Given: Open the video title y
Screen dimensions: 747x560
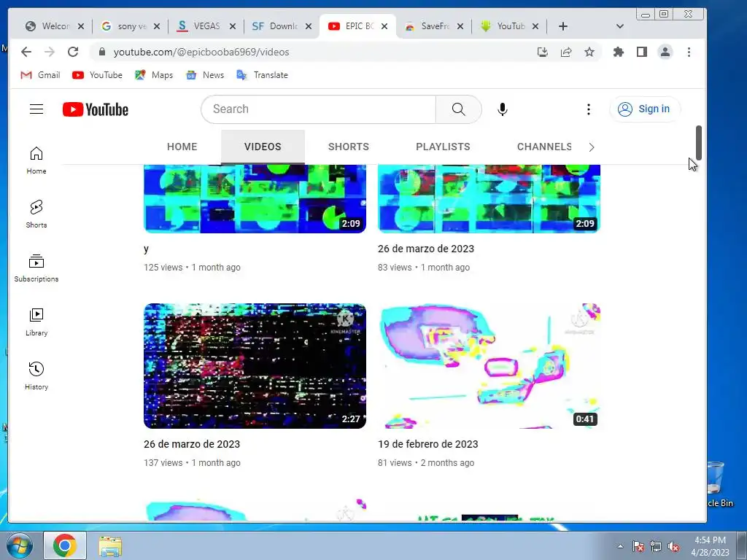Looking at the screenshot, I should pyautogui.click(x=146, y=249).
